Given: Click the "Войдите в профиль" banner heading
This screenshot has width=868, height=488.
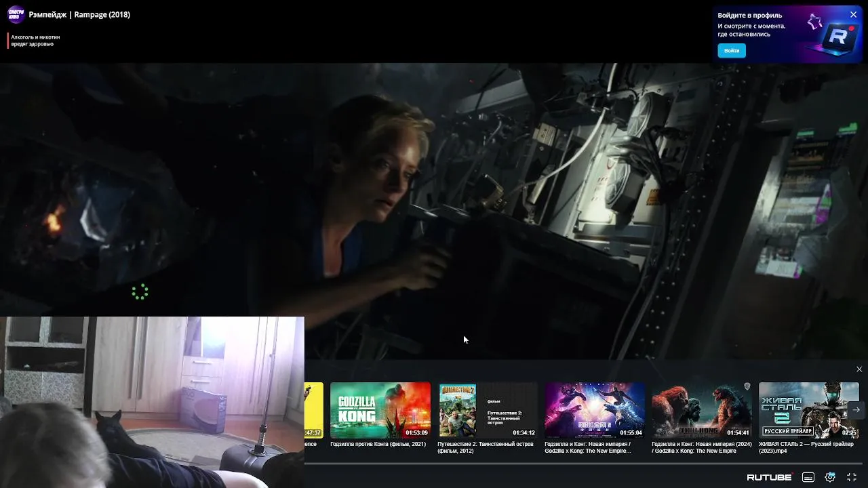Looking at the screenshot, I should tap(750, 15).
